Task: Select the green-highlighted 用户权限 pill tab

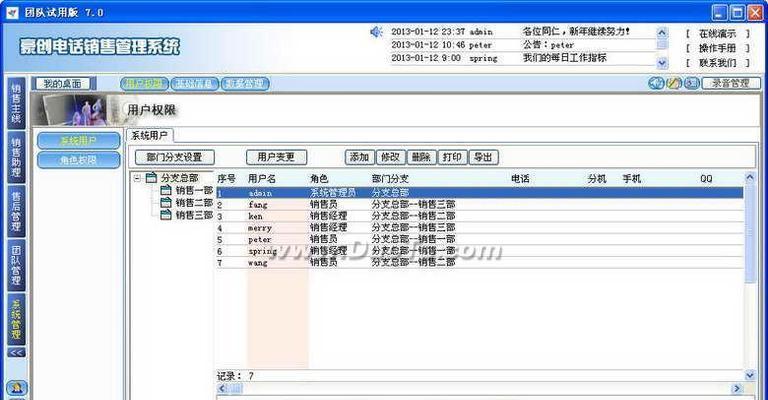Action: pos(144,84)
